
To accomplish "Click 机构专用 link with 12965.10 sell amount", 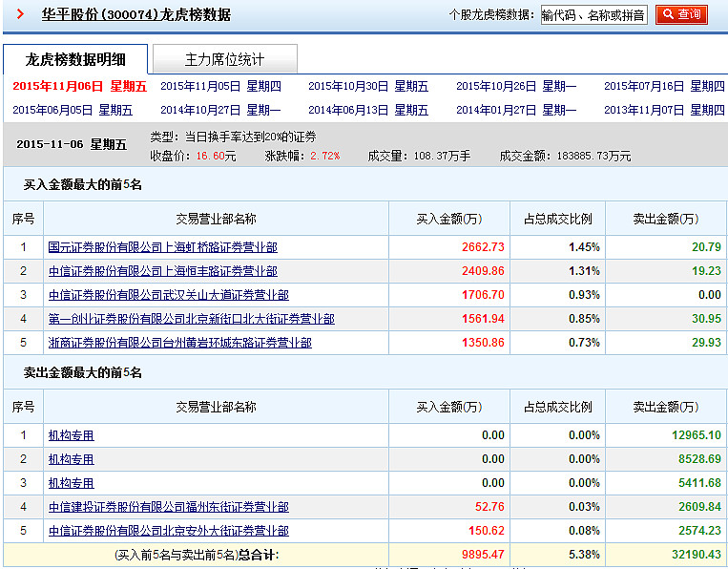I will pos(72,435).
